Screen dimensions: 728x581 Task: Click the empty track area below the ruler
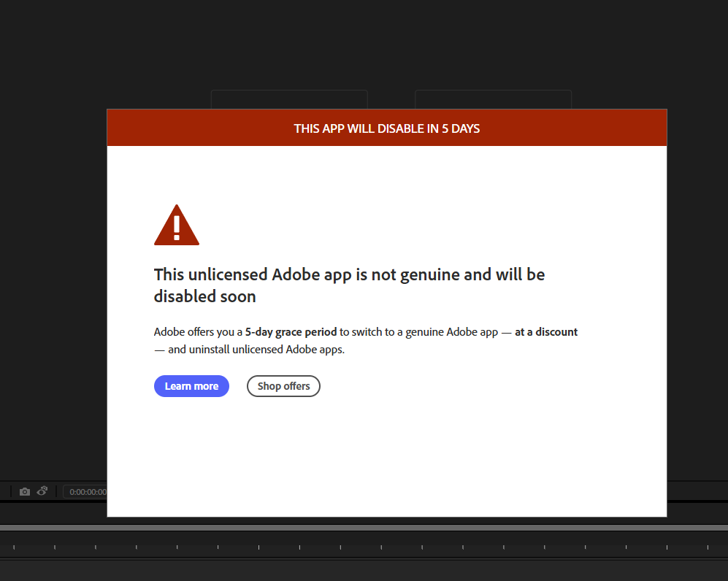[364, 570]
